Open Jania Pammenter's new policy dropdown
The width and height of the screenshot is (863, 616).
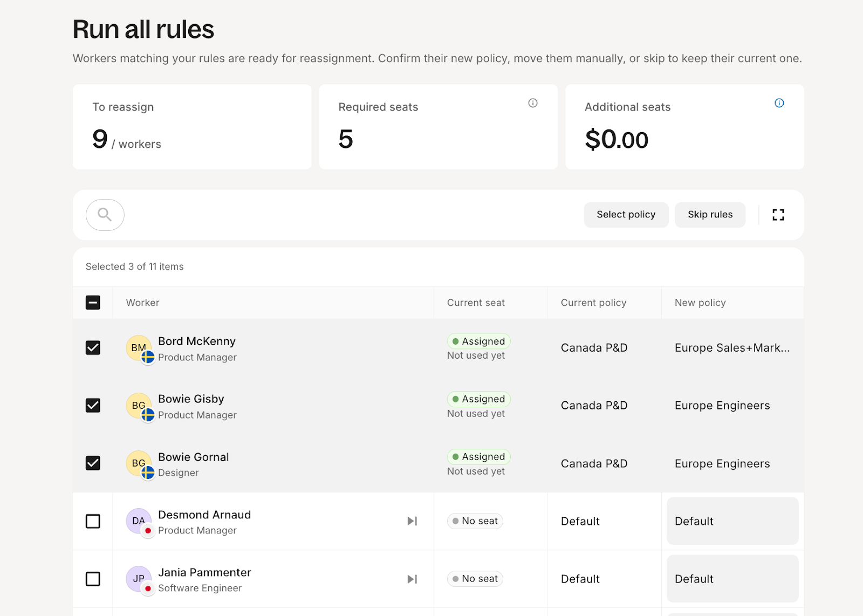pos(732,579)
